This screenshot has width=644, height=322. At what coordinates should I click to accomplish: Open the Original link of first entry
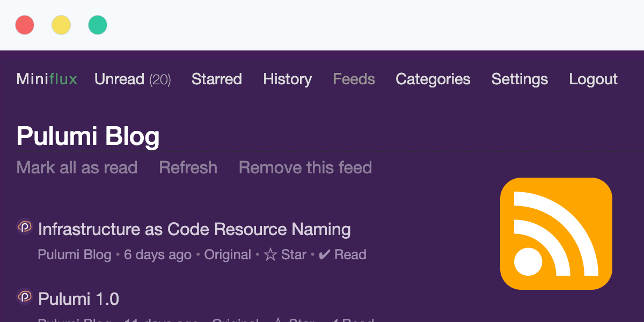[x=228, y=254]
